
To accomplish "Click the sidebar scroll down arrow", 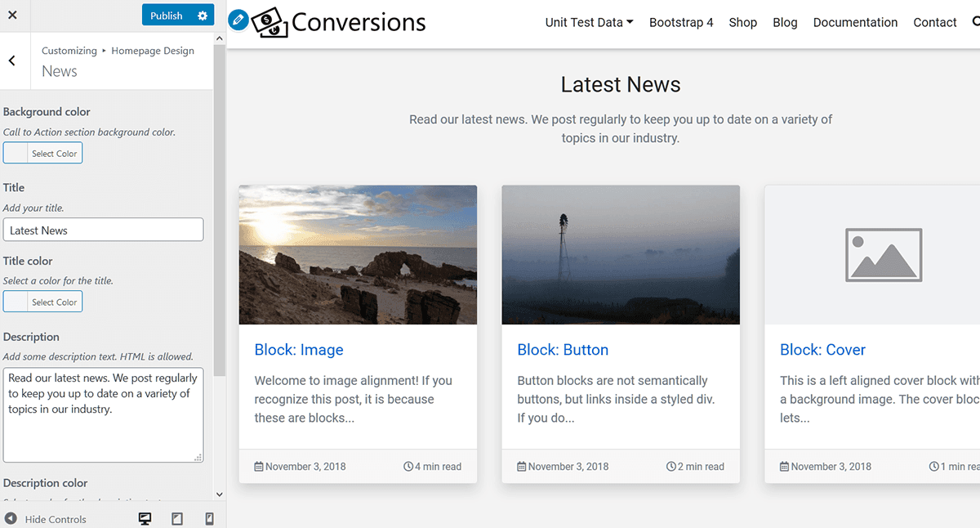I will 219,494.
